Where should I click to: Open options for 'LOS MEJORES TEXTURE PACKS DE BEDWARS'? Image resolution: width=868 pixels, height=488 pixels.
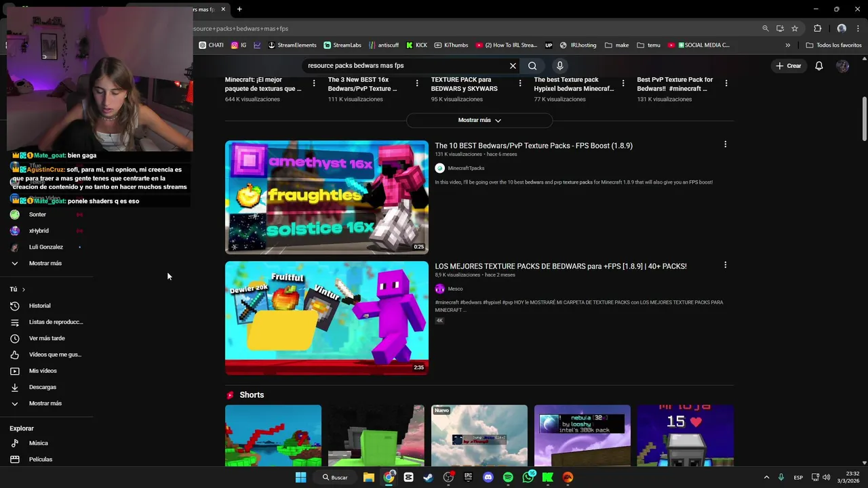(725, 265)
